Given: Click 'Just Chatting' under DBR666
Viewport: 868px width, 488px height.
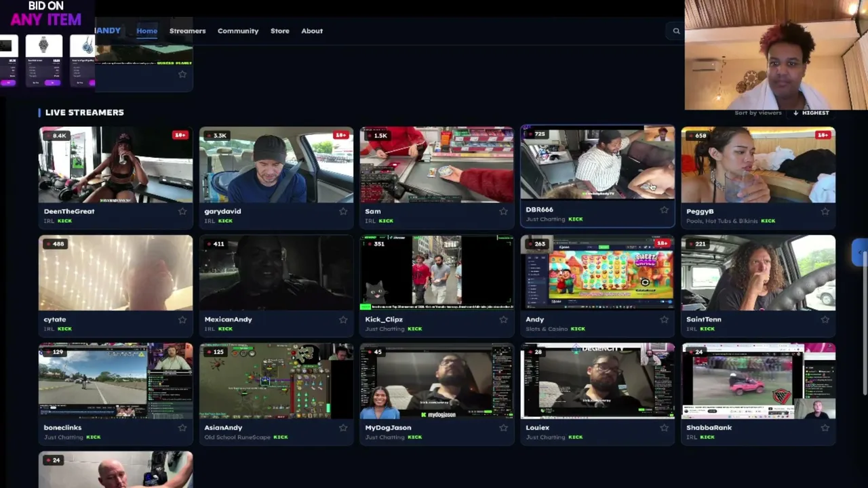Looking at the screenshot, I should tap(545, 220).
